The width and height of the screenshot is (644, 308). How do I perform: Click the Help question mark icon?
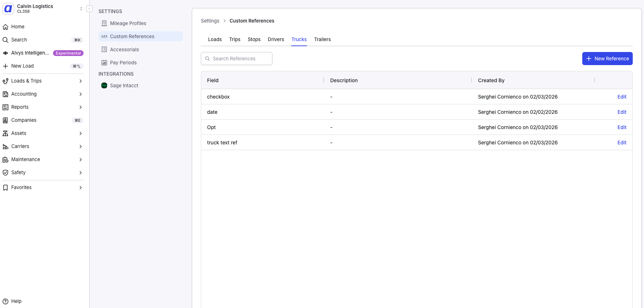click(5, 301)
